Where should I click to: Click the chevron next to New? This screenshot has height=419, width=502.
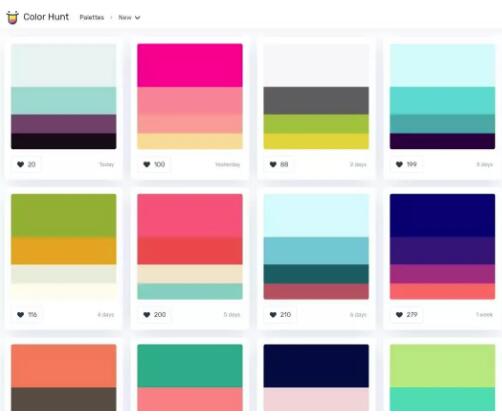[x=137, y=18]
